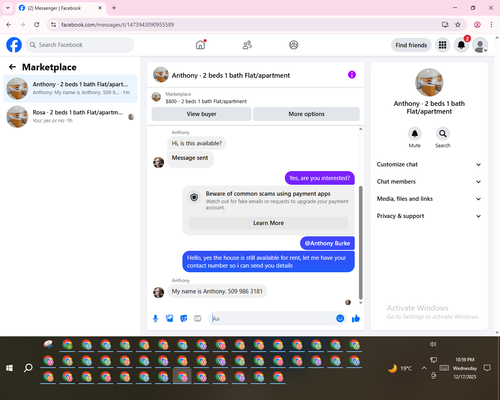Select the Messenger | Facebook tab
The image size is (500, 400).
point(60,8)
